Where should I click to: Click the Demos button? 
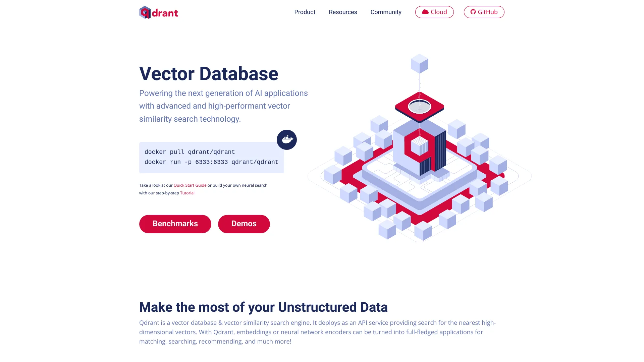point(244,224)
